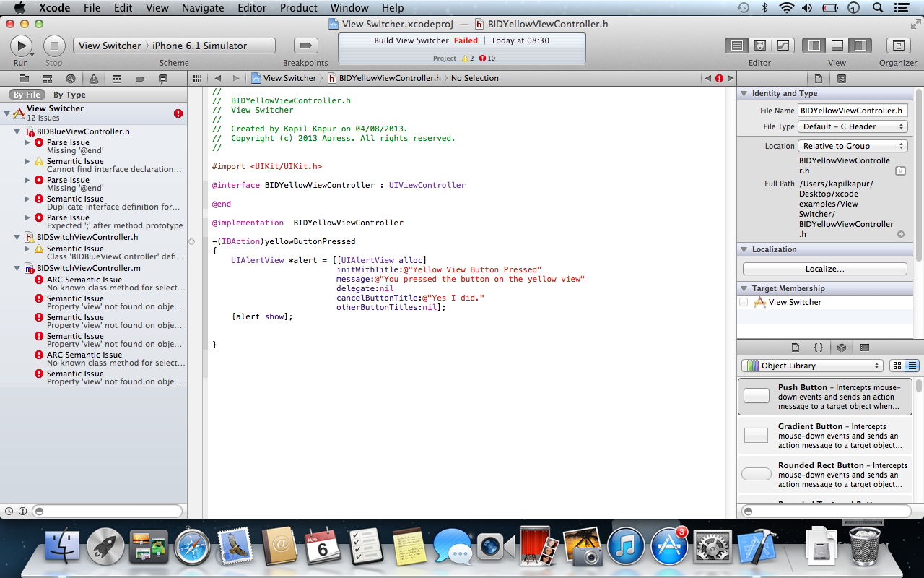The height and width of the screenshot is (578, 924).
Task: Select the Version editor button
Action: coord(783,46)
